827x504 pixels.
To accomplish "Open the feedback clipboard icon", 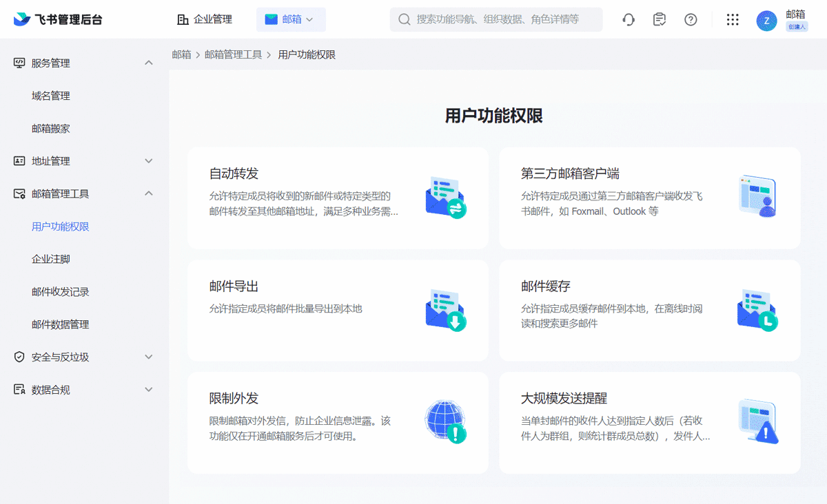I will (x=660, y=19).
